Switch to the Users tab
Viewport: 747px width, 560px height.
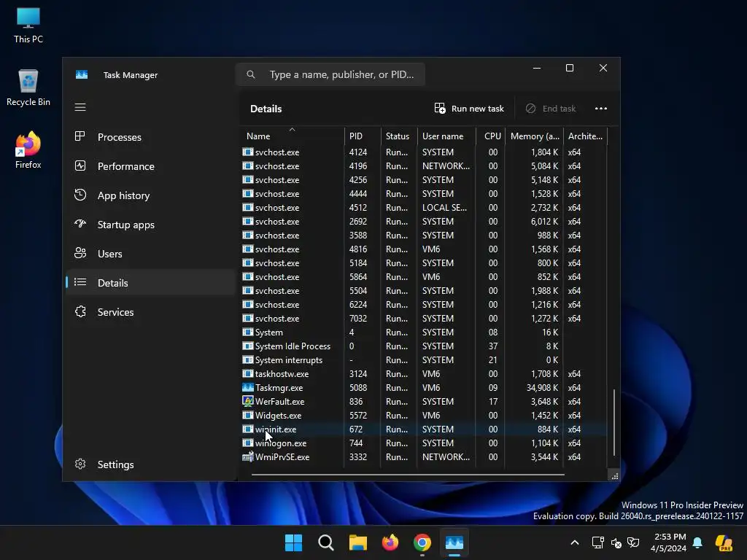click(x=150, y=254)
